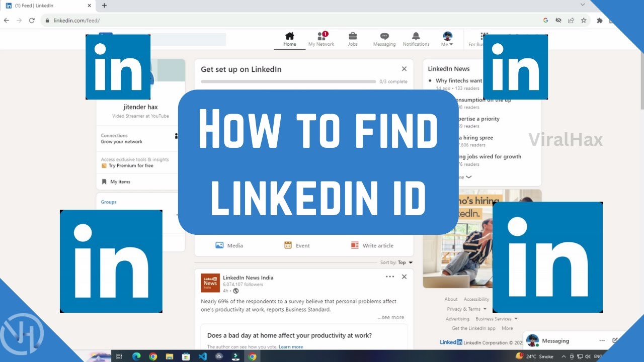Expand Business Services dropdown

497,319
